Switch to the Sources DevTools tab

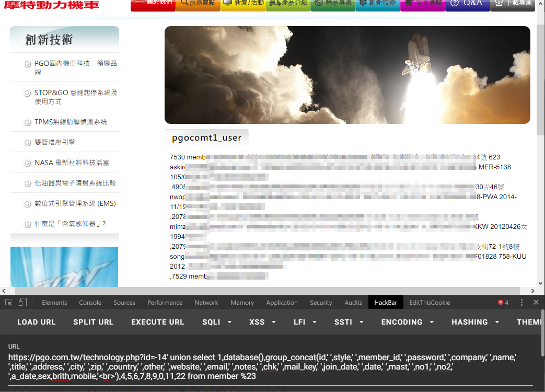click(x=124, y=303)
